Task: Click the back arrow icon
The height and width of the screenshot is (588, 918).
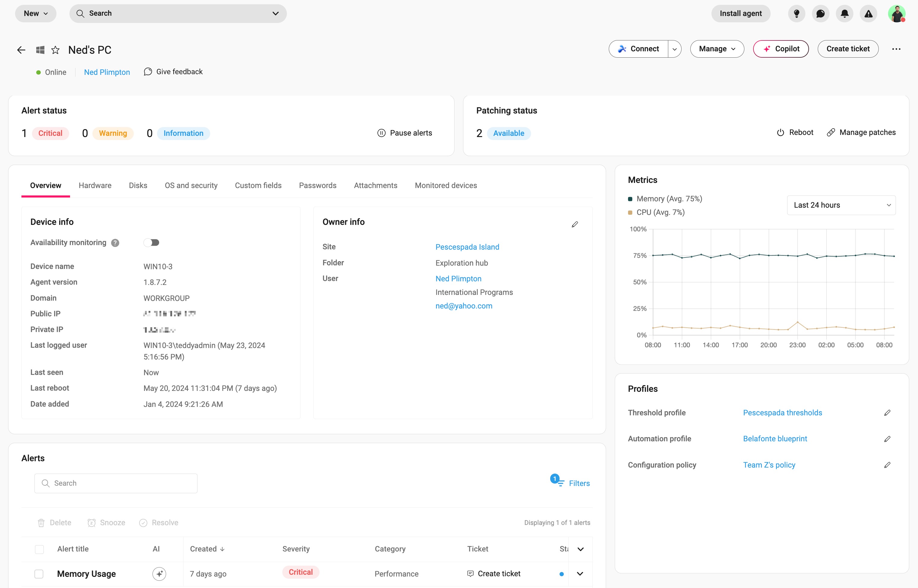Action: point(21,50)
